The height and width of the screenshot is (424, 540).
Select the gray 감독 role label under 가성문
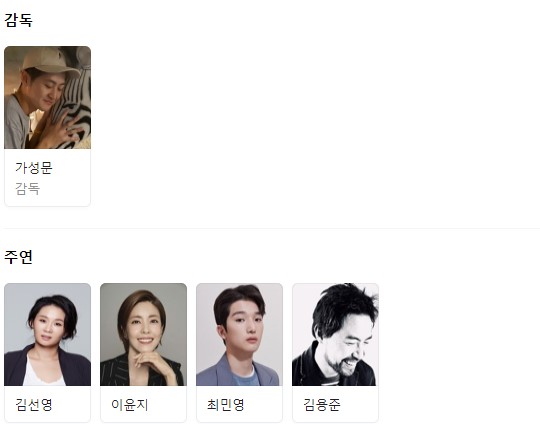[x=28, y=189]
